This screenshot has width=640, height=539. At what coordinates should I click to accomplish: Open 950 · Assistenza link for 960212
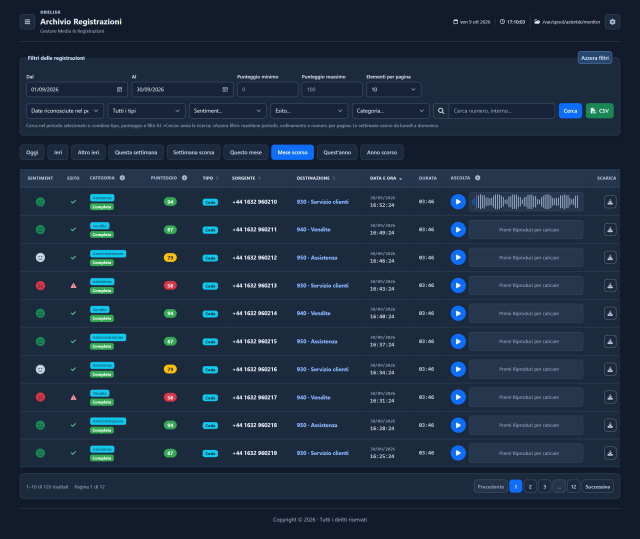pyautogui.click(x=317, y=257)
